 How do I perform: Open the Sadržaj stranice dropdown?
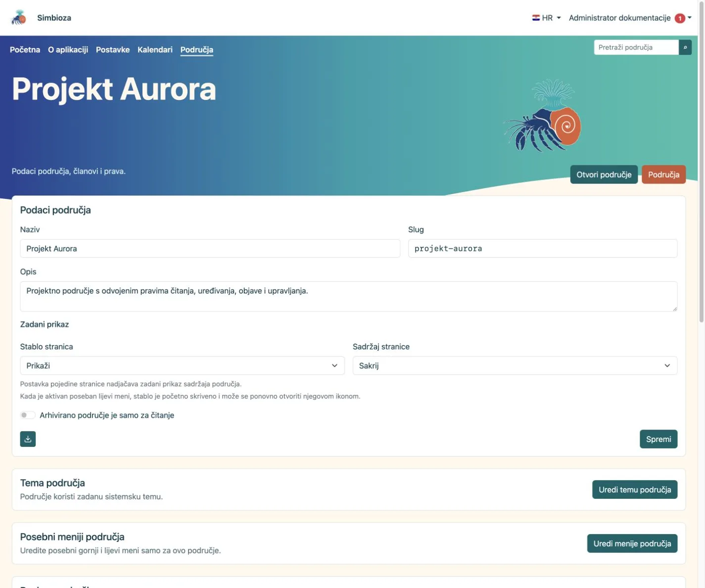pos(515,366)
